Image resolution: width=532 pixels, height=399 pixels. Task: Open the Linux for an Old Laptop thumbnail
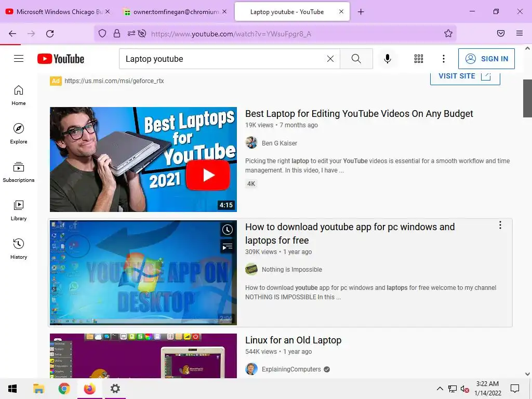(143, 356)
